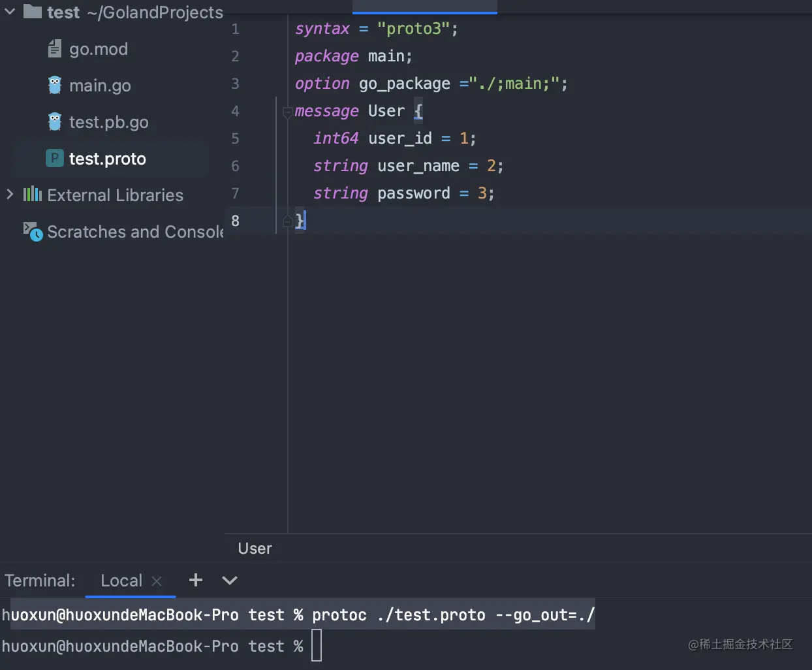Switch to the Local terminal tab

pos(121,581)
